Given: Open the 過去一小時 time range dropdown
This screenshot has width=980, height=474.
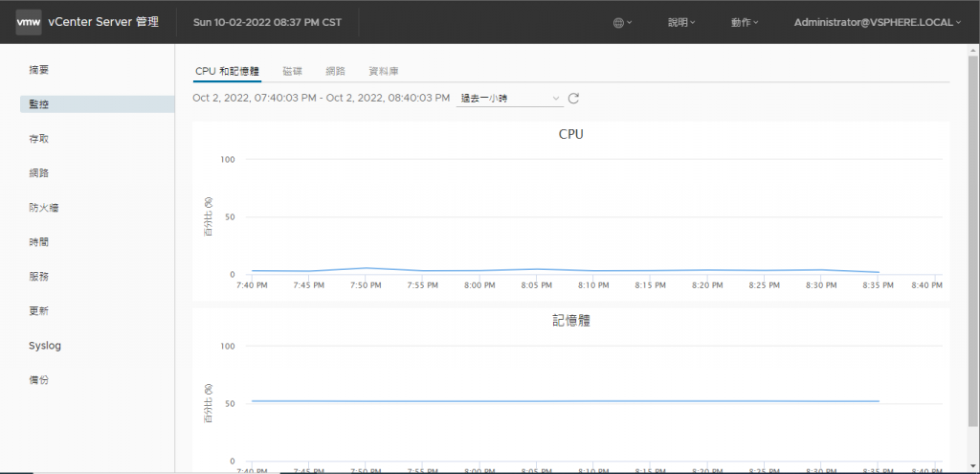Looking at the screenshot, I should [510, 99].
